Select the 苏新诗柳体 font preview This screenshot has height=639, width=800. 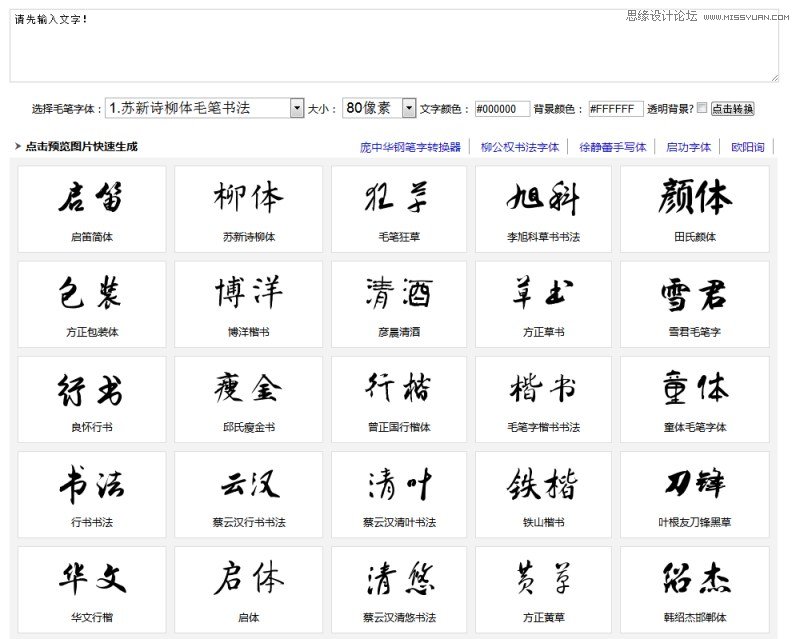point(248,209)
